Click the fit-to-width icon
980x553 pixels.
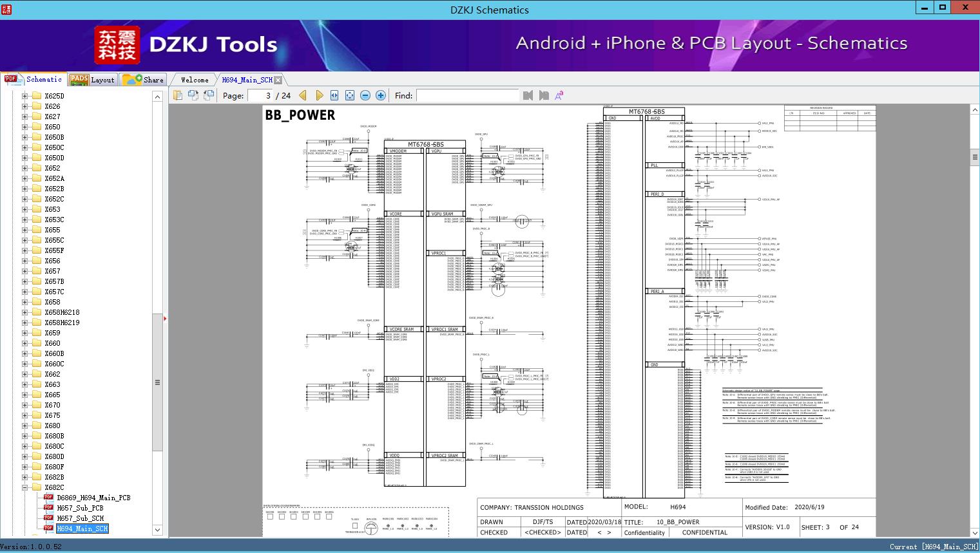[334, 95]
